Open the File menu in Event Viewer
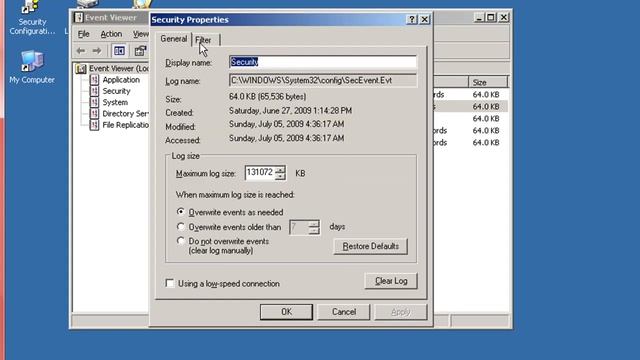640x360 pixels. [x=84, y=34]
